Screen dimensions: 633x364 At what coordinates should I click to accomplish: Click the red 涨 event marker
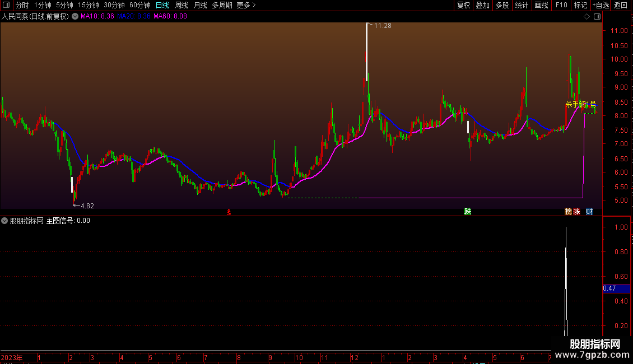click(x=576, y=211)
